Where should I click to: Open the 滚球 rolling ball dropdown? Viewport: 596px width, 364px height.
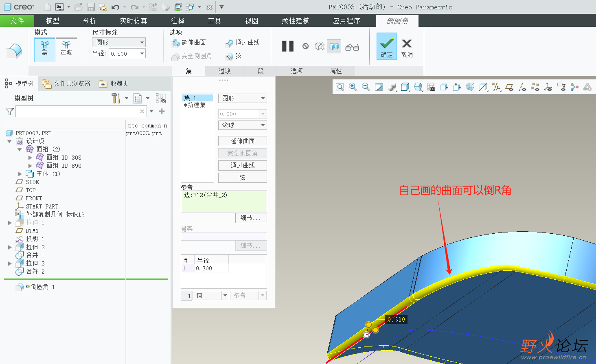pos(263,125)
